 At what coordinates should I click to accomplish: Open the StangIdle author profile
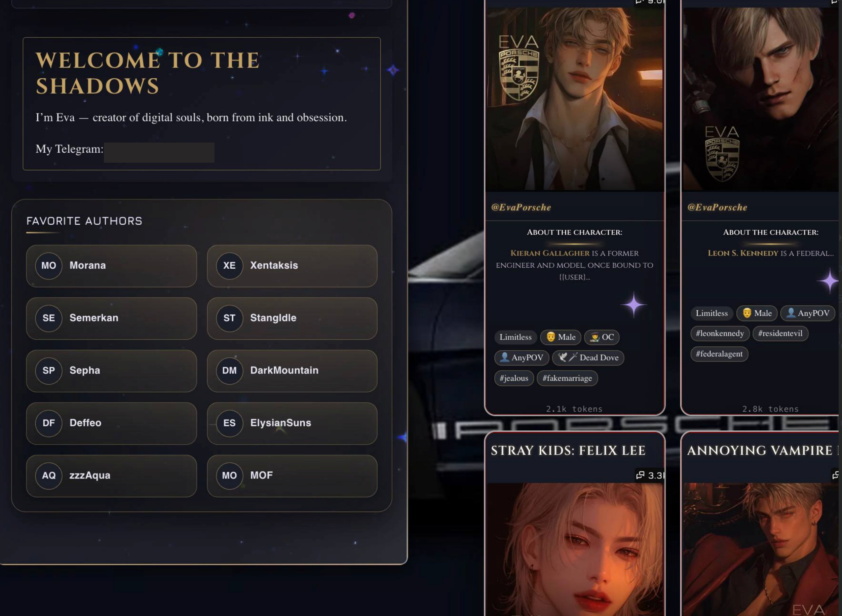(292, 318)
